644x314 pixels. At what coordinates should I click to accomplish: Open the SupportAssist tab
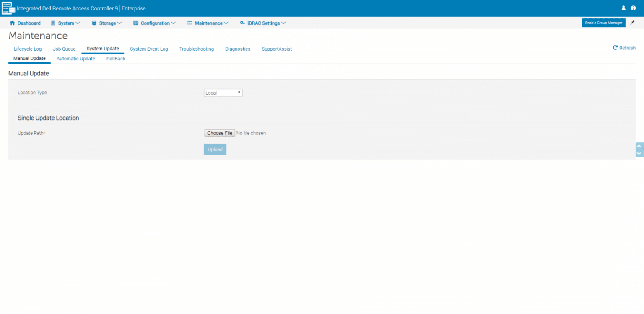277,49
